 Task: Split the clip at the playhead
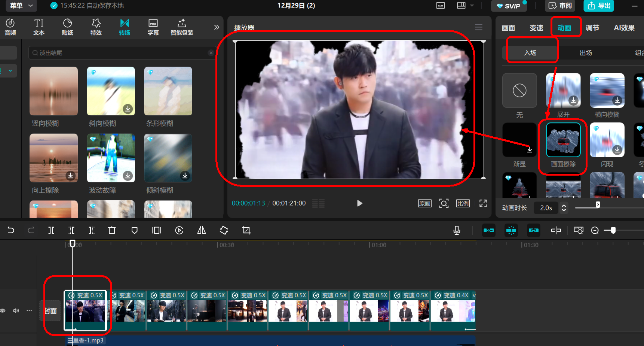coord(51,230)
